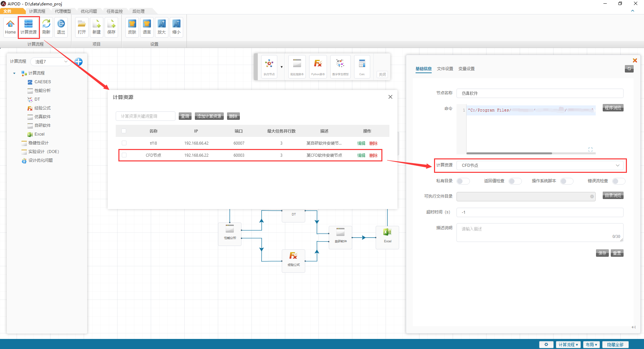Select the Python脚本 node icon
This screenshot has width=644, height=349.
tap(318, 67)
